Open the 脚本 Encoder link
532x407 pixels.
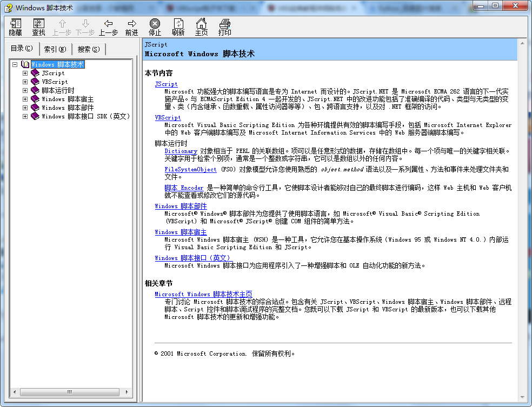pyautogui.click(x=183, y=188)
